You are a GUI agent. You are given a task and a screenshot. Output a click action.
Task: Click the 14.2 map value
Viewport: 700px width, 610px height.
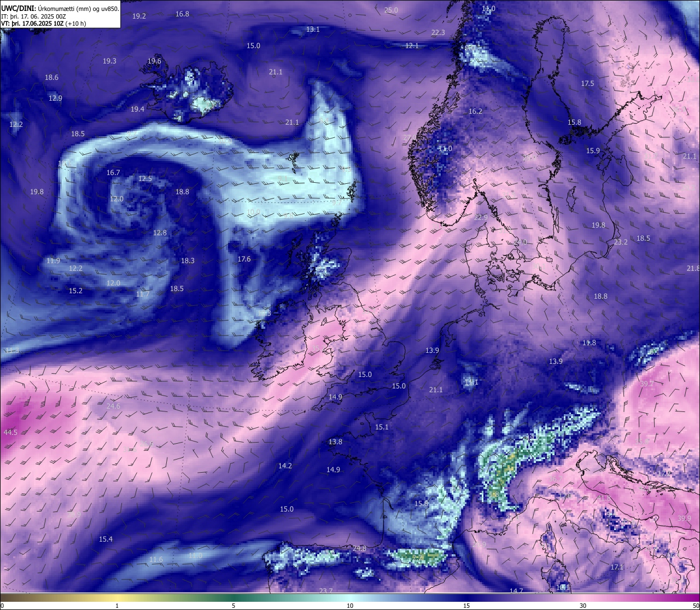[285, 466]
